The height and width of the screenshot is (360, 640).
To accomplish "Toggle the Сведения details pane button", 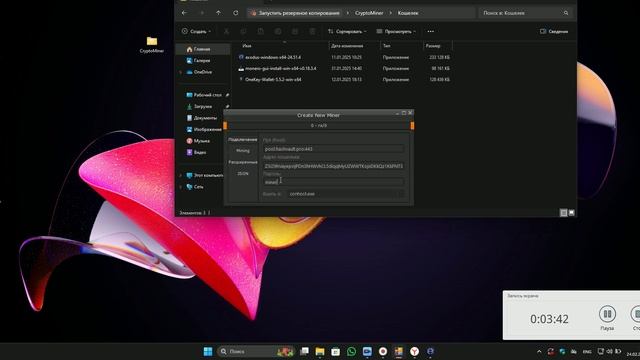I will (554, 31).
